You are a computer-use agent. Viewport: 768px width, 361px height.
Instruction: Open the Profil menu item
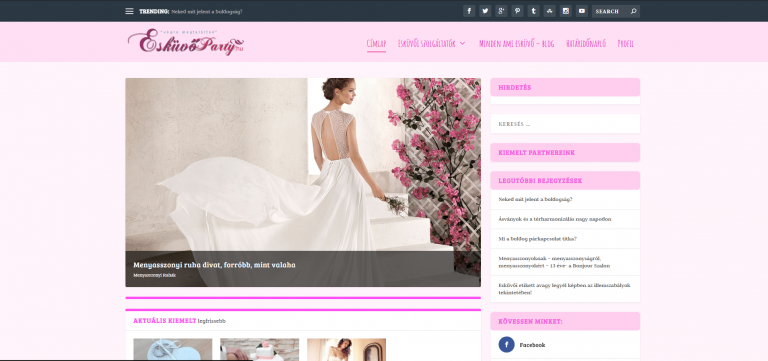click(x=625, y=44)
